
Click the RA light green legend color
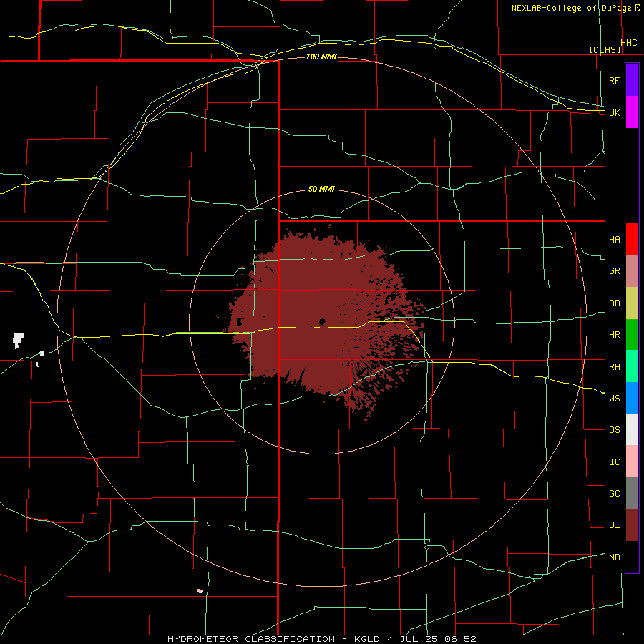[632, 366]
